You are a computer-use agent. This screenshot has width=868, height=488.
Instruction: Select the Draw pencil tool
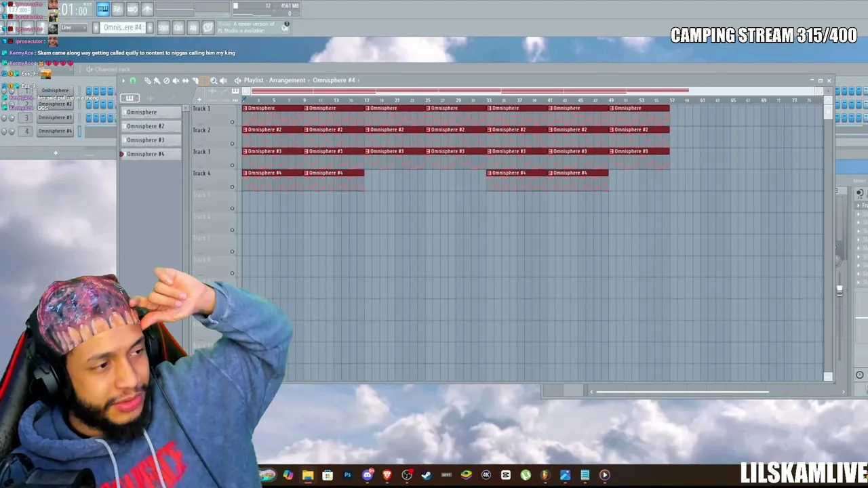click(x=148, y=81)
